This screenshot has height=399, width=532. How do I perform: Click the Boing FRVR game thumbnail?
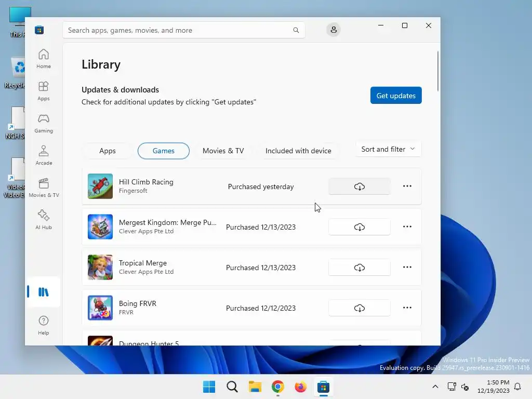[100, 308]
